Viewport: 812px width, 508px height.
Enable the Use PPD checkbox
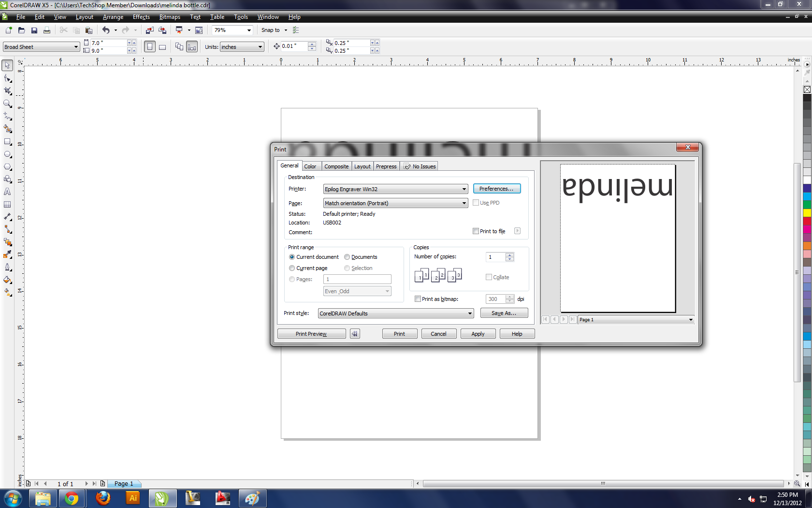476,203
